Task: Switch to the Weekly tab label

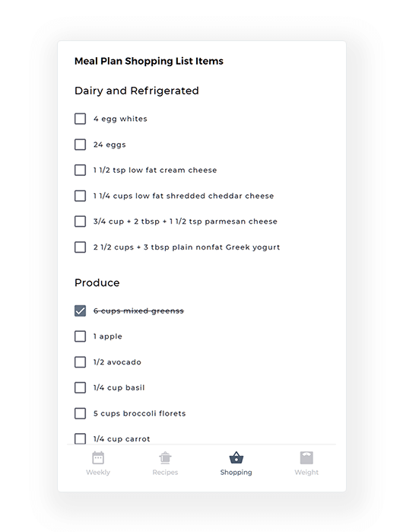Action: [x=98, y=473]
